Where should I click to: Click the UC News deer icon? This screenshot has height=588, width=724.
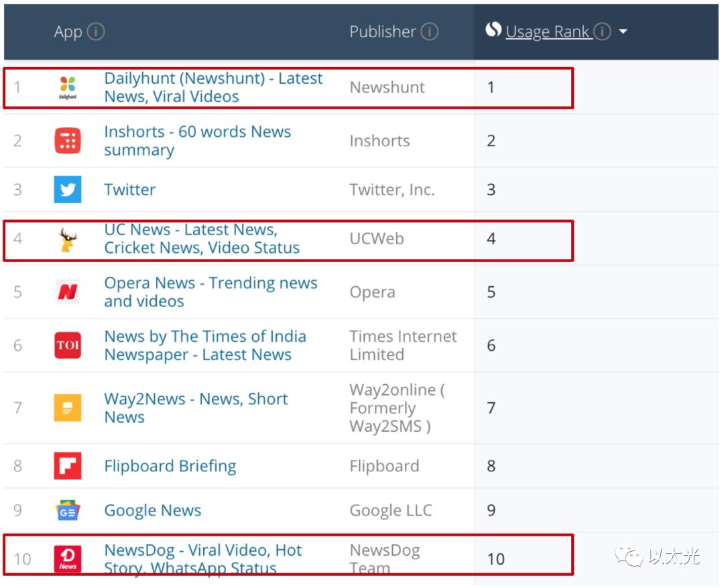point(68,240)
